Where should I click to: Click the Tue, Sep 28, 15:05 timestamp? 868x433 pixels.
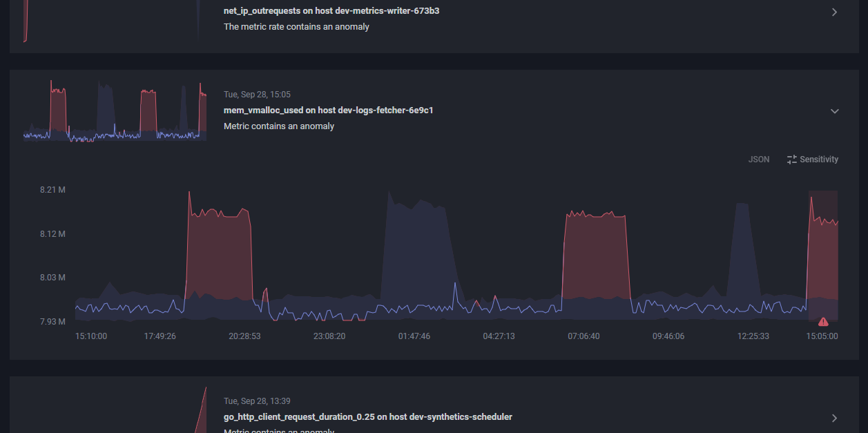tap(257, 95)
